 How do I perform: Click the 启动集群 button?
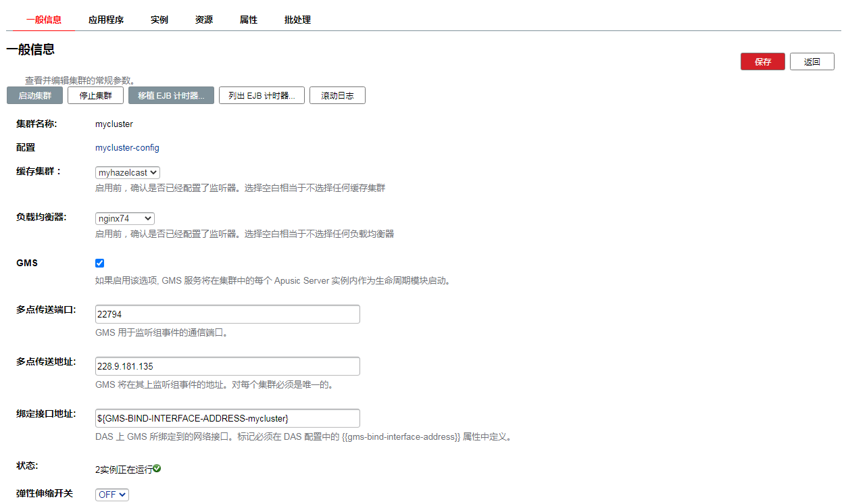tap(34, 95)
